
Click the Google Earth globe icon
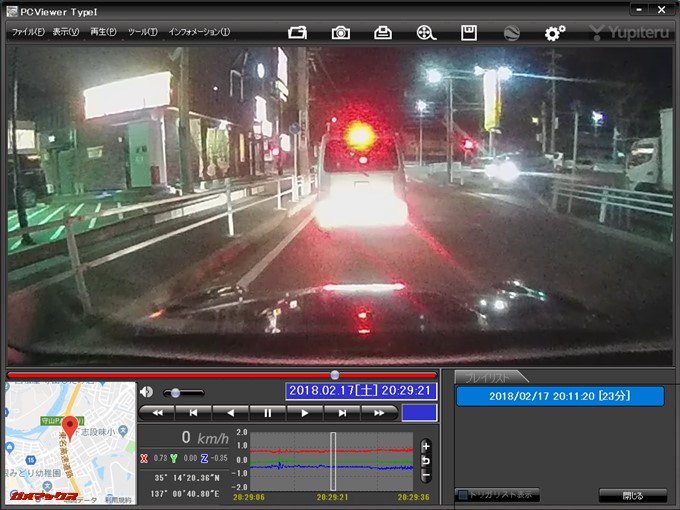click(511, 32)
